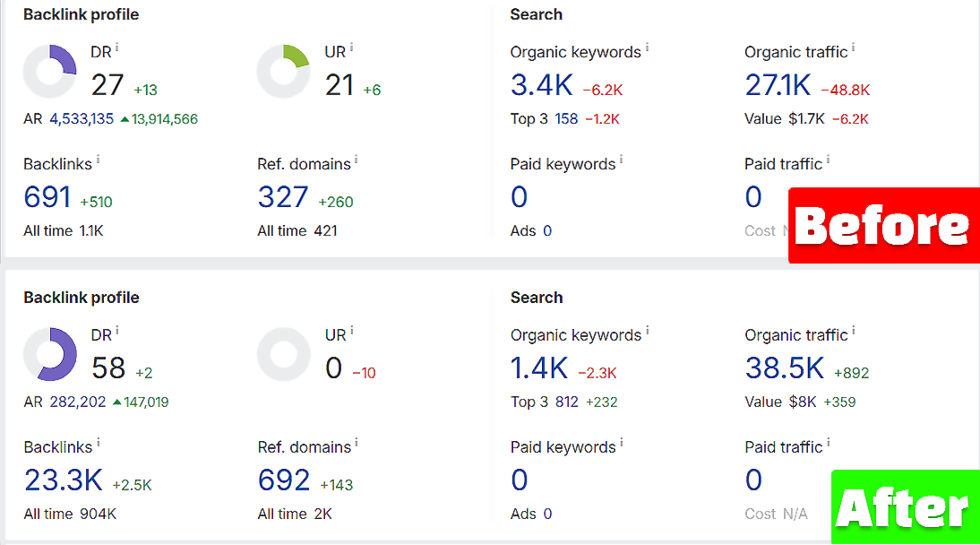Open the 23.3K backlinks link

(63, 480)
